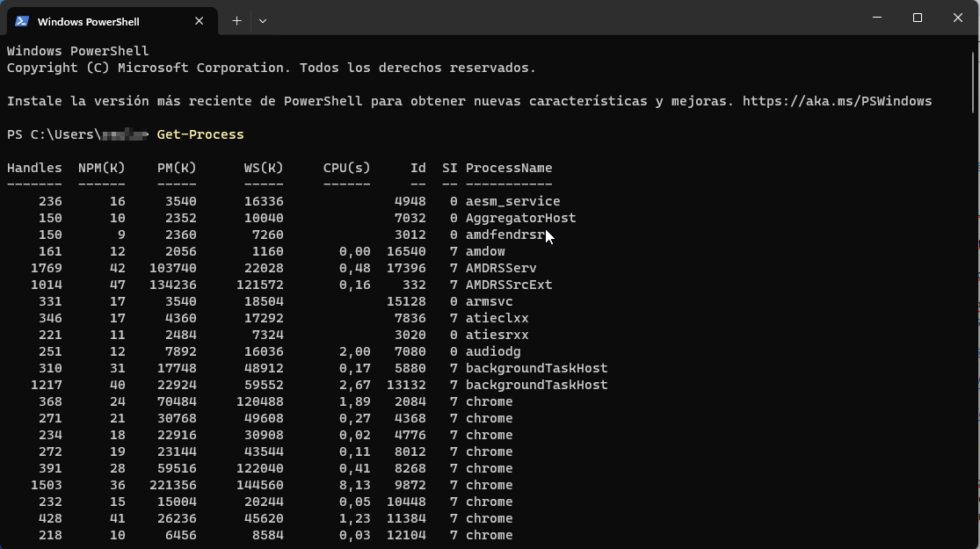The height and width of the screenshot is (549, 980).
Task: Maximize the terminal window
Action: tap(917, 18)
